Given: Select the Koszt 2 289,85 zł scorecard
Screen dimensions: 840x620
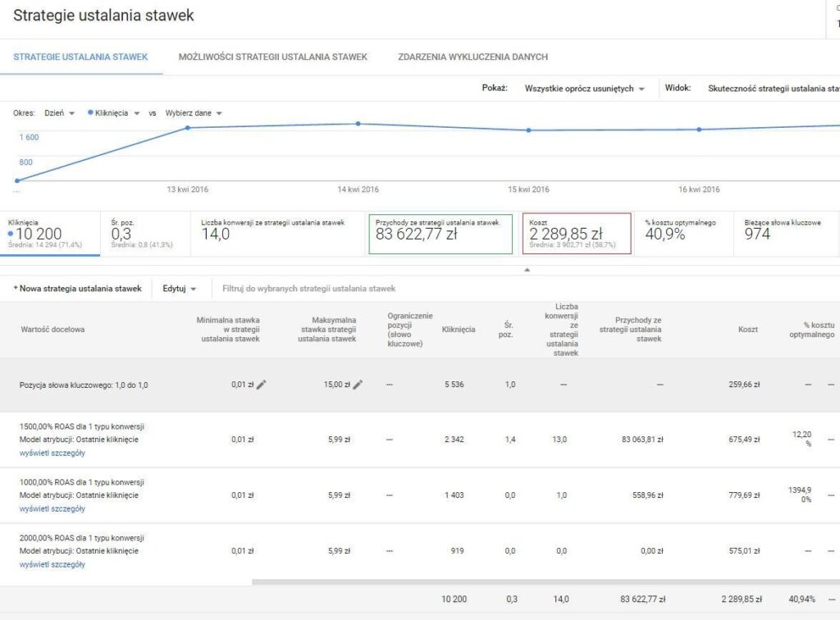Looking at the screenshot, I should 577,234.
